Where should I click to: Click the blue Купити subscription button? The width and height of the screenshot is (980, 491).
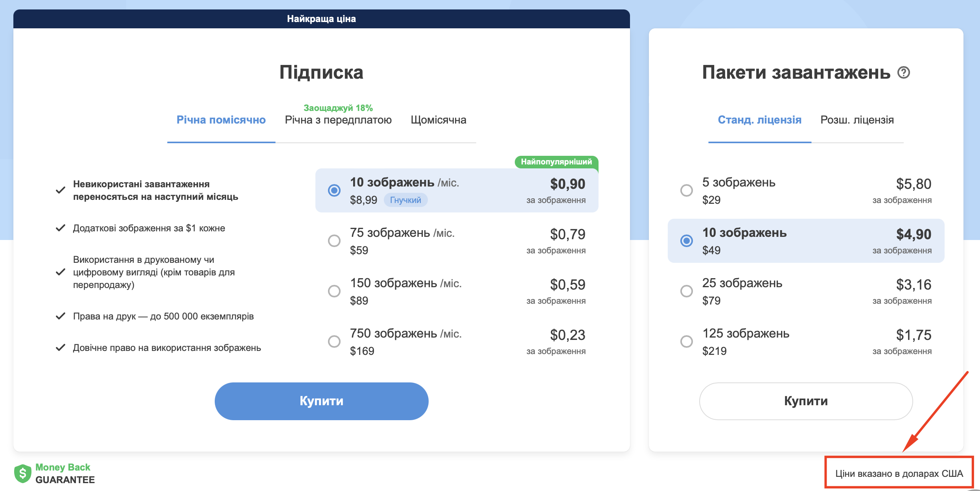[322, 401]
